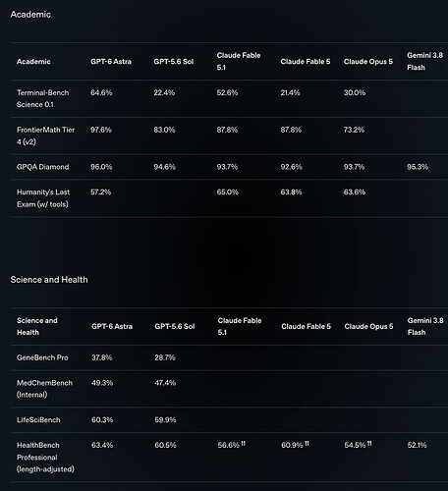This screenshot has height=491, width=448.
Task: Click the FrontierMath Tier 4 (v2) row label
Action: pos(45,136)
